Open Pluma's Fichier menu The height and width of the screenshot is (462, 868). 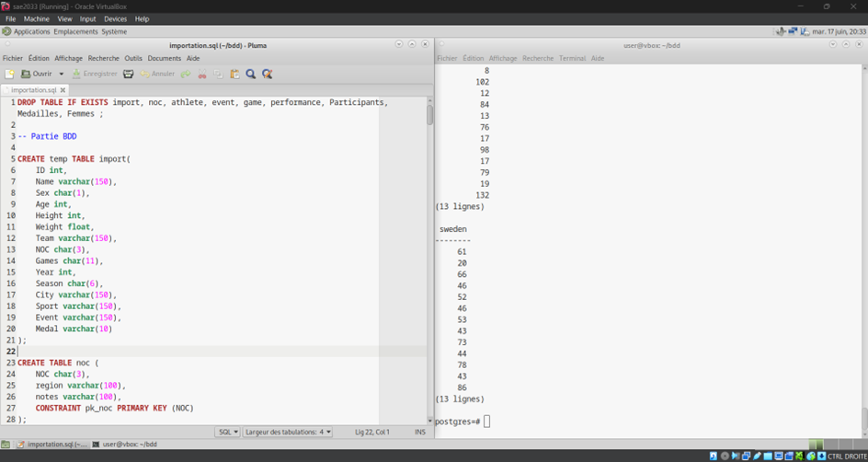tap(13, 58)
